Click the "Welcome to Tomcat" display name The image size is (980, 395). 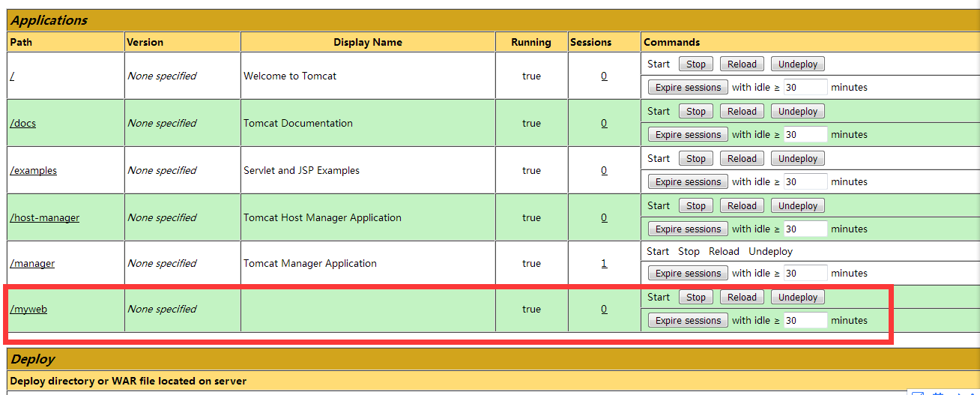(290, 76)
